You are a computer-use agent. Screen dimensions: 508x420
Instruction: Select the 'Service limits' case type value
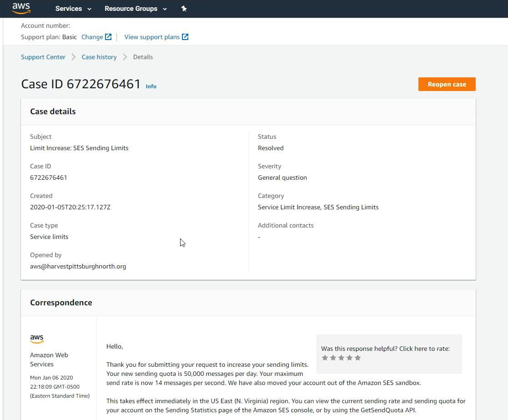click(49, 237)
